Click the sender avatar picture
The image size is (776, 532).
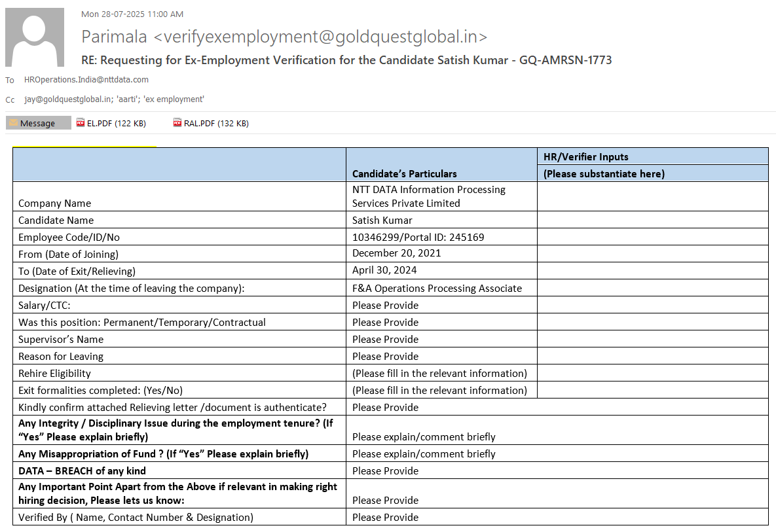pos(35,37)
